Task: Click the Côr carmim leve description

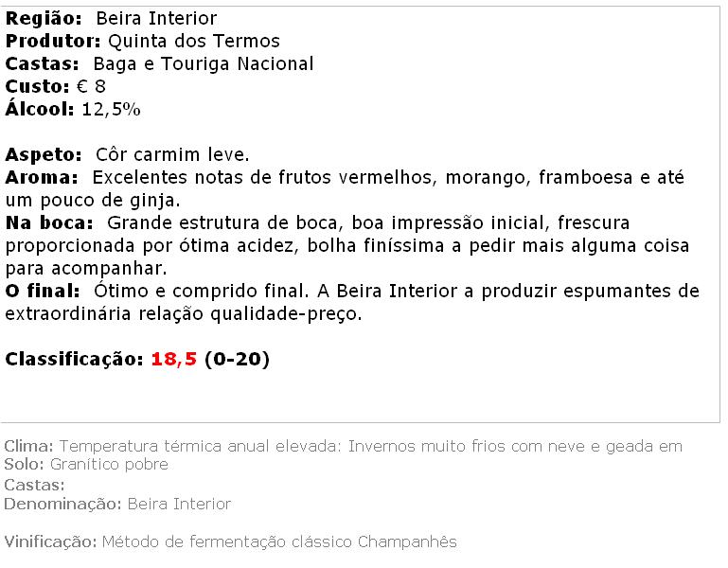Action: (x=172, y=154)
